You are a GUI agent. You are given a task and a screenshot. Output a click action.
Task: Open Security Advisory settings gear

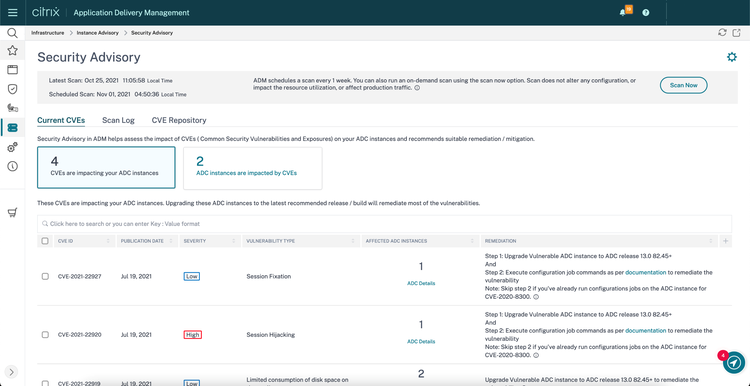pos(732,57)
